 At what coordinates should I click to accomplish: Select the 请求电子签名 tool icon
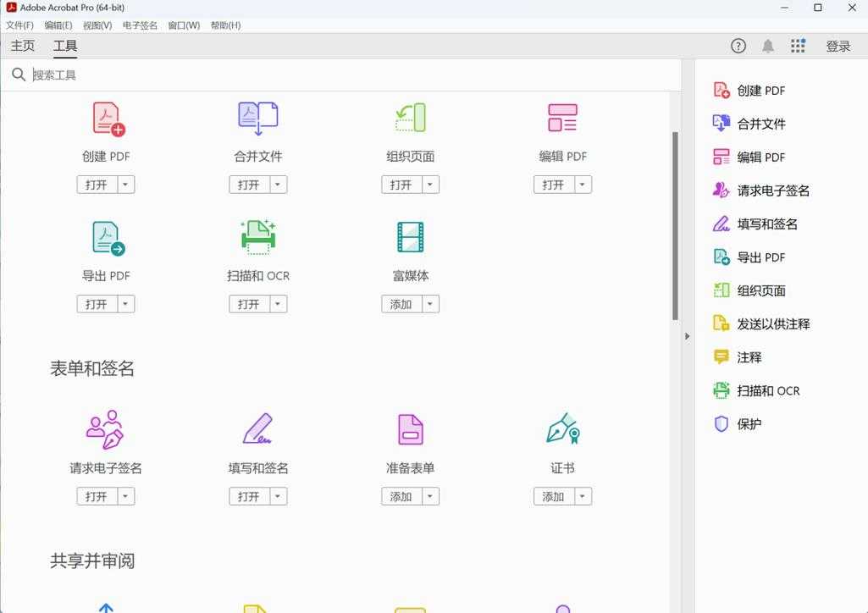[106, 430]
